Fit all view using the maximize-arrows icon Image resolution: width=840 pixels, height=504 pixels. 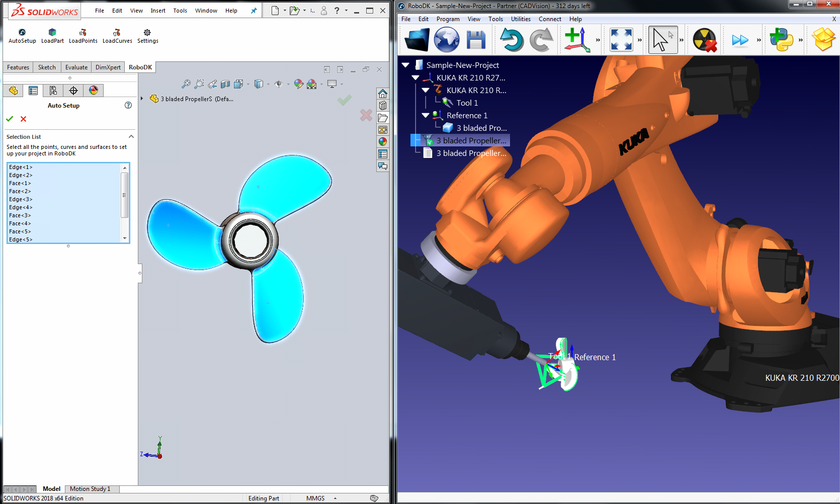pos(622,39)
